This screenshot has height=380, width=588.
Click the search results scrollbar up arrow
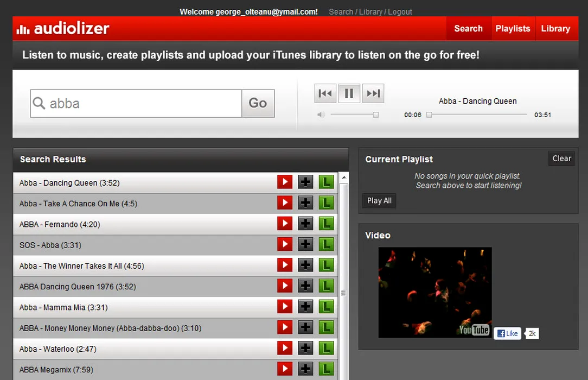[343, 177]
